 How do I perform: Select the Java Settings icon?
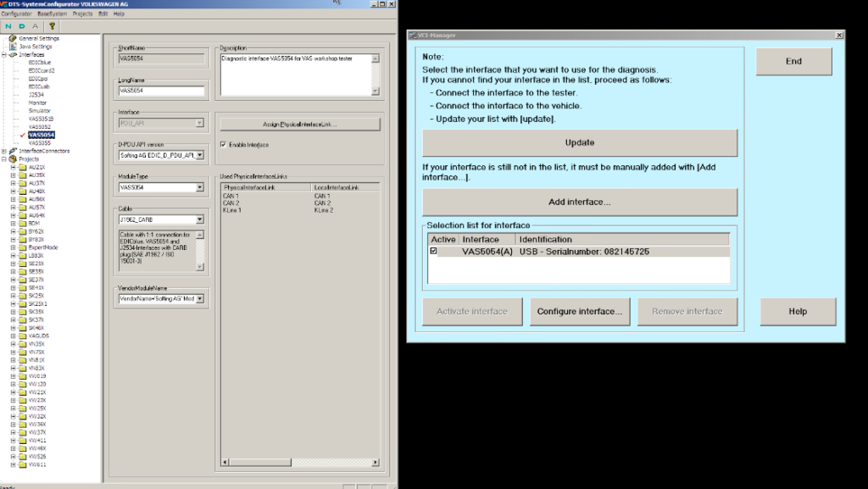coord(12,46)
